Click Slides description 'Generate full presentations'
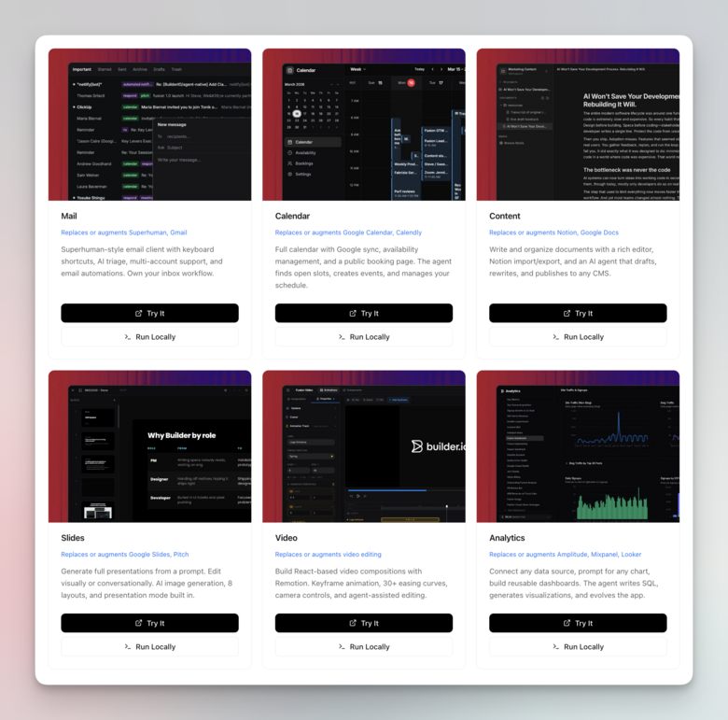 point(147,584)
